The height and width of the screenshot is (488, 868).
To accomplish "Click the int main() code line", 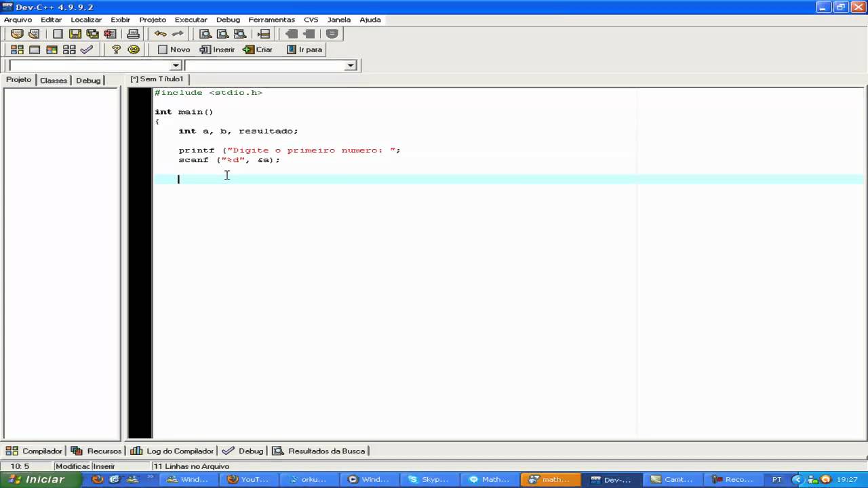I will pyautogui.click(x=184, y=112).
